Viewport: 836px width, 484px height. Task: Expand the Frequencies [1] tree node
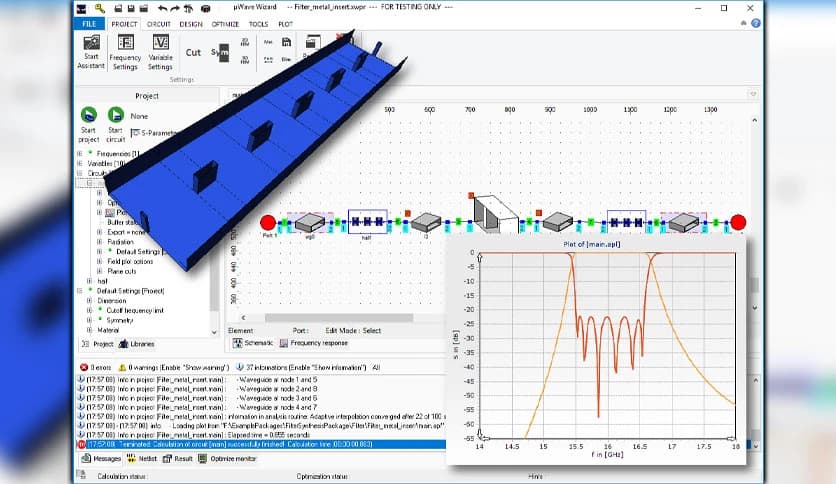[x=80, y=154]
